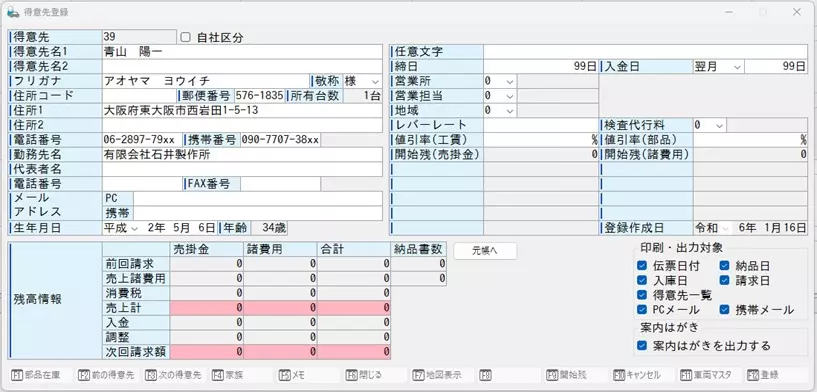This screenshot has width=817, height=392.
Task: Click the empty FAX番号 field
Action: tap(280, 183)
